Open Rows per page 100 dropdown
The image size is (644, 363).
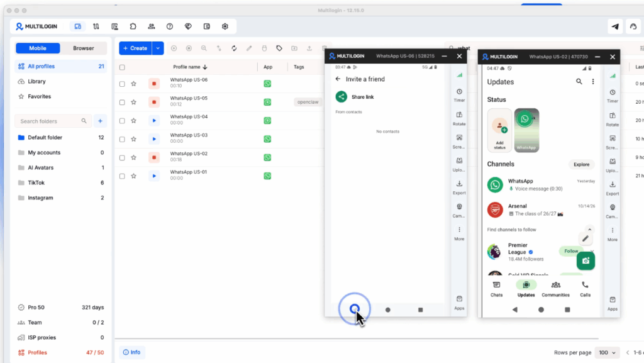pos(607,352)
